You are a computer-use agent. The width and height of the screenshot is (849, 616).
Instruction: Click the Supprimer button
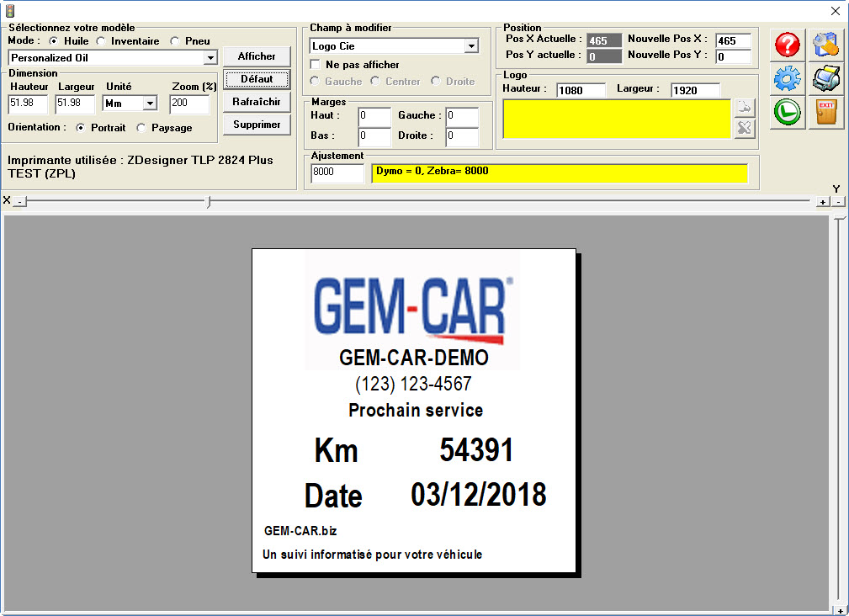click(x=257, y=125)
